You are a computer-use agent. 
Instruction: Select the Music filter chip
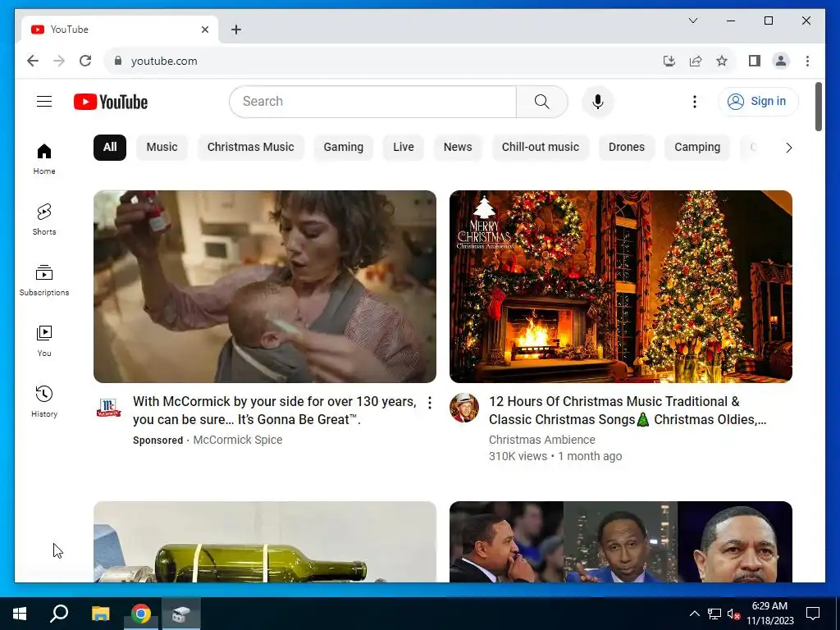pos(162,148)
